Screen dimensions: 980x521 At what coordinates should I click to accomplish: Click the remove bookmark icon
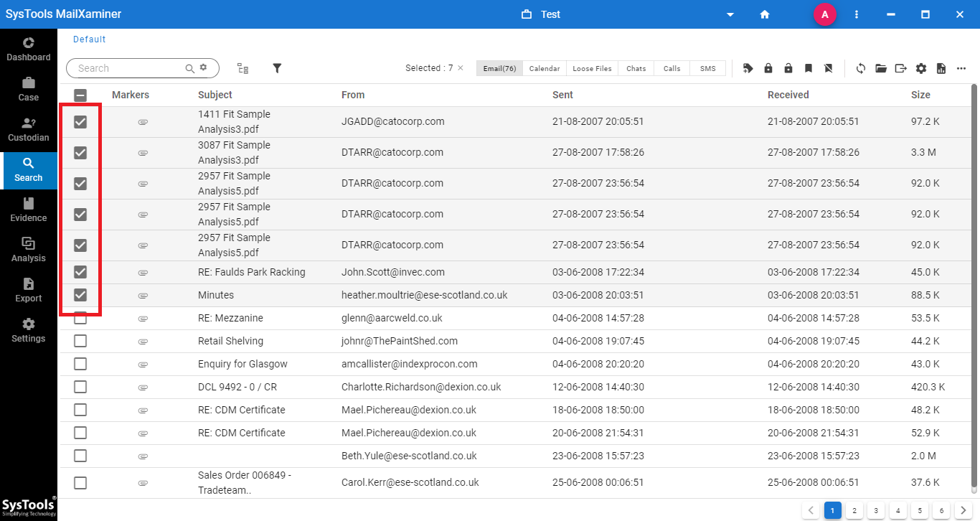click(x=829, y=68)
